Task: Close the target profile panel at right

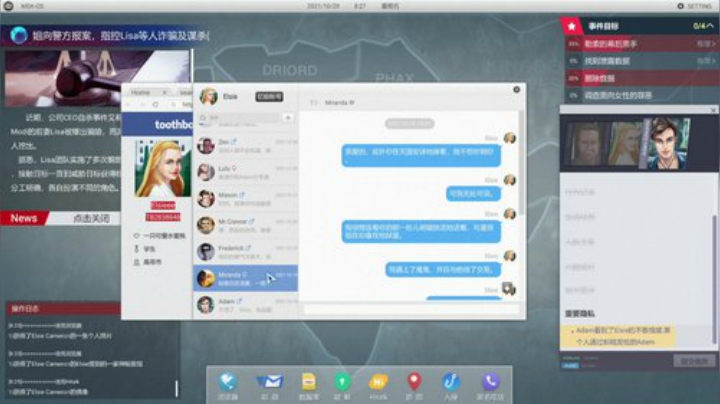Action: pyautogui.click(x=713, y=110)
